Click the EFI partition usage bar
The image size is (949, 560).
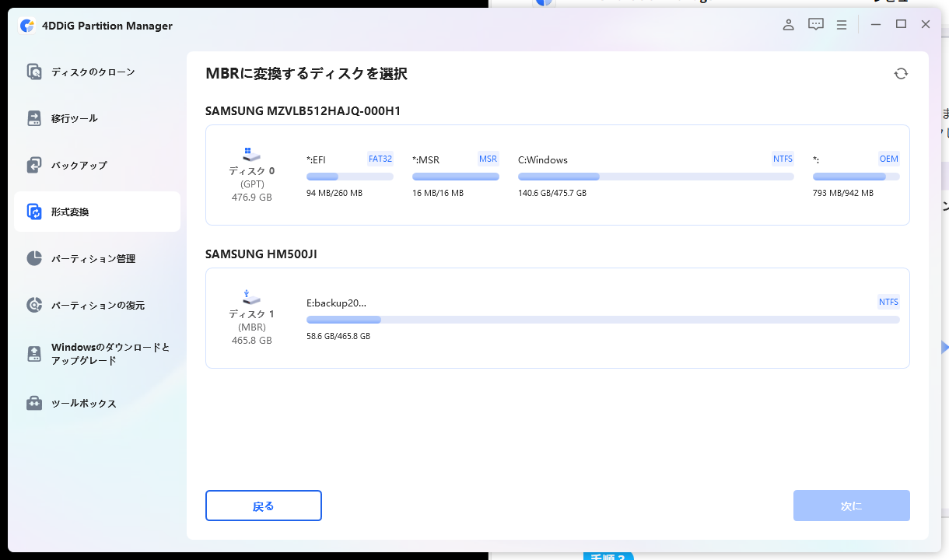click(350, 177)
